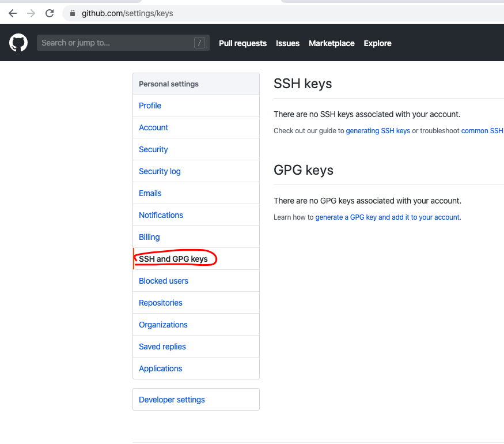The image size is (504, 444).
Task: Open Issues in top navigation
Action: [287, 43]
